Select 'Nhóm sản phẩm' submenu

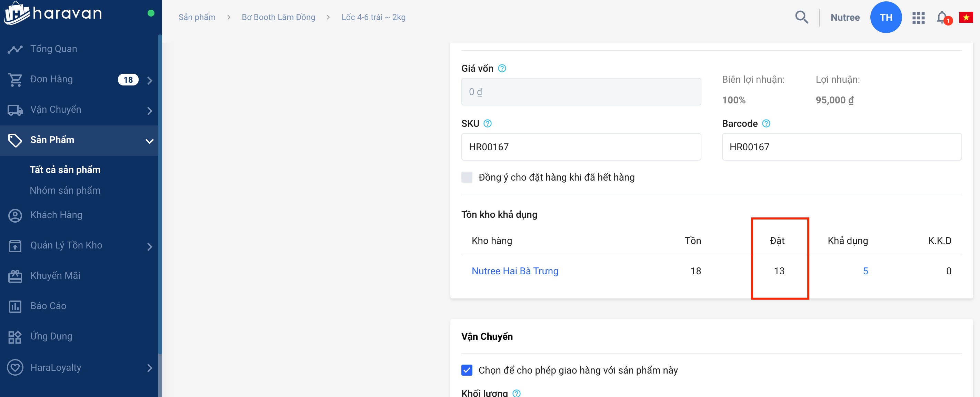point(65,190)
